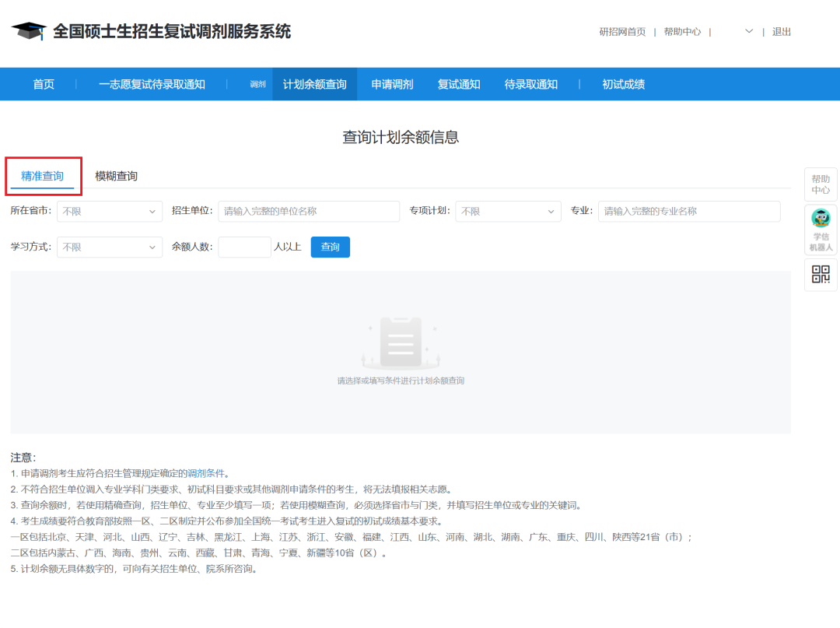Open the 复试通知 navigation item
840x628 pixels.
[459, 83]
